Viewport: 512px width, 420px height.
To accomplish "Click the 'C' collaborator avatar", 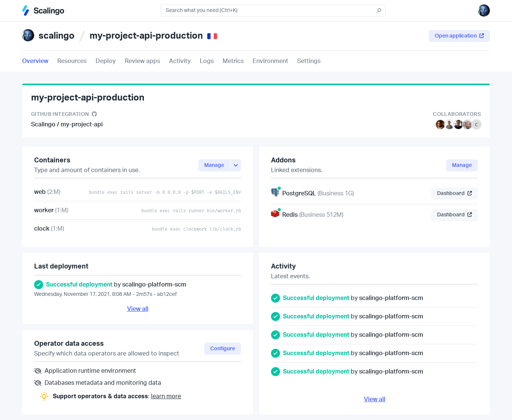I will coord(476,124).
